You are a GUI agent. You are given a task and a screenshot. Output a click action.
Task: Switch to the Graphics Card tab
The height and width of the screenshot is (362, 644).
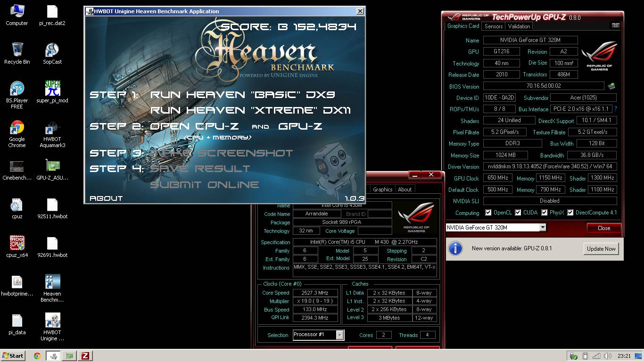(x=463, y=26)
